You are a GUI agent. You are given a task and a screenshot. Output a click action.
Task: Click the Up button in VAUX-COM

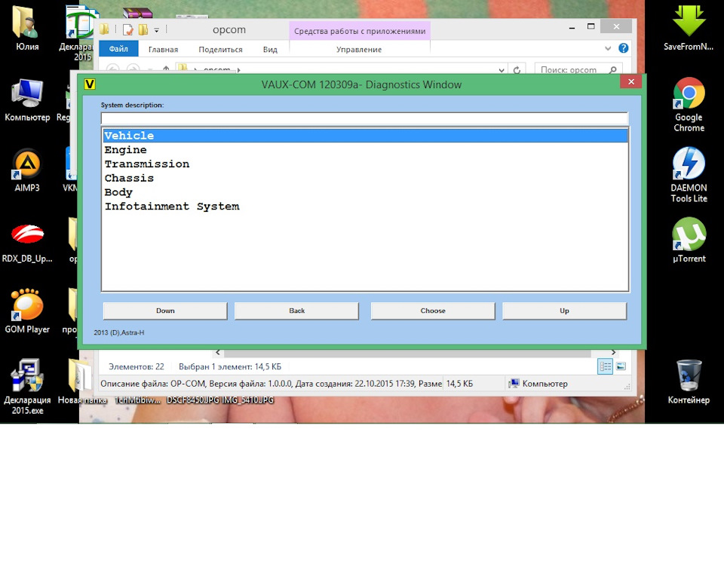click(x=564, y=311)
